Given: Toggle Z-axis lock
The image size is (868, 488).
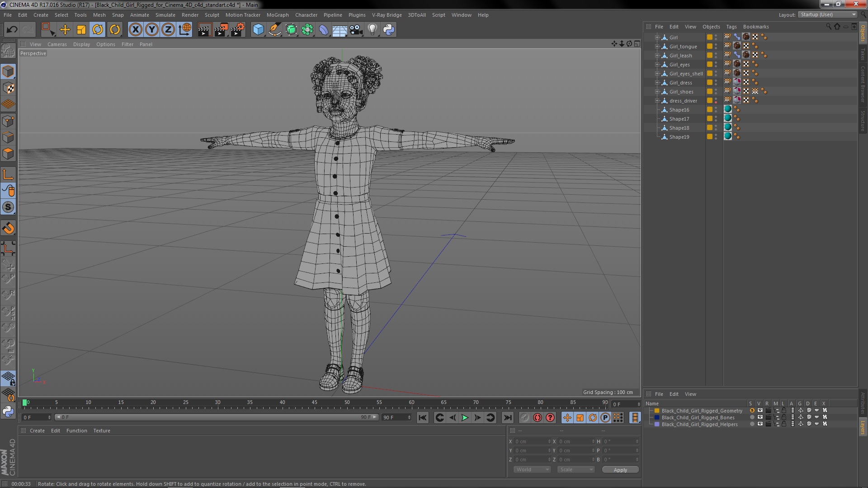Looking at the screenshot, I should [x=168, y=30].
